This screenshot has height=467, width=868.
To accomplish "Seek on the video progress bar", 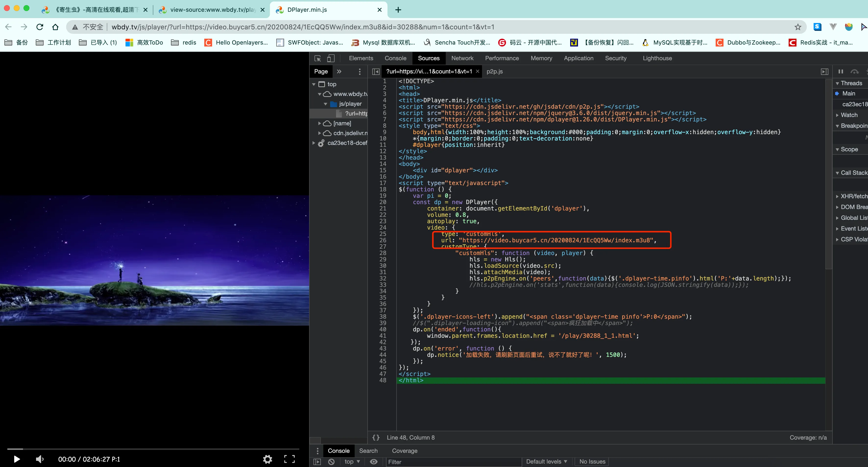I will [x=153, y=449].
